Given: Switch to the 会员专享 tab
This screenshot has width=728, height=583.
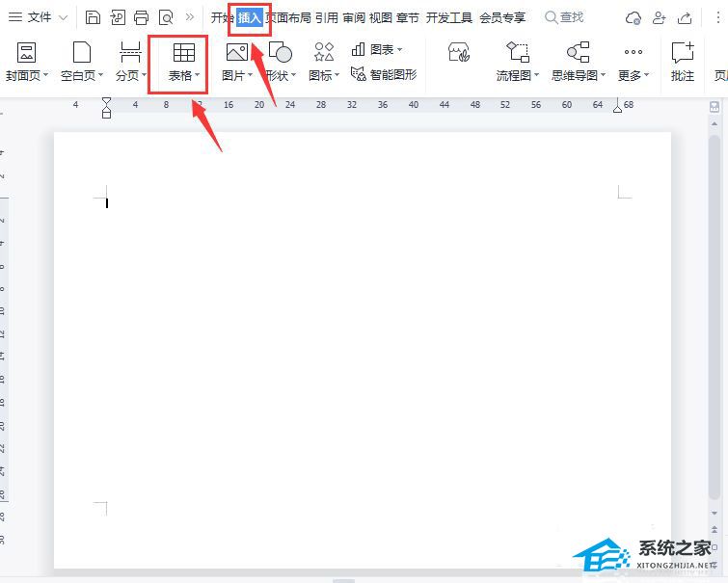Looking at the screenshot, I should point(502,17).
